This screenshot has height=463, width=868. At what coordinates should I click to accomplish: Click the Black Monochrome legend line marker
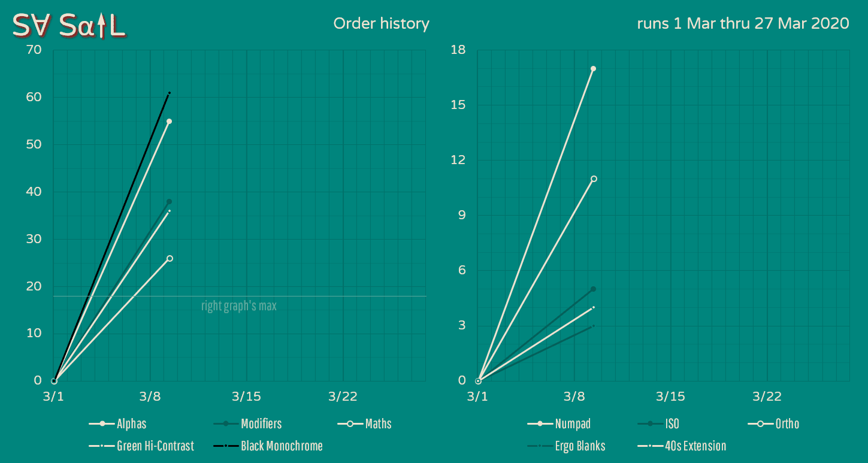(x=226, y=446)
